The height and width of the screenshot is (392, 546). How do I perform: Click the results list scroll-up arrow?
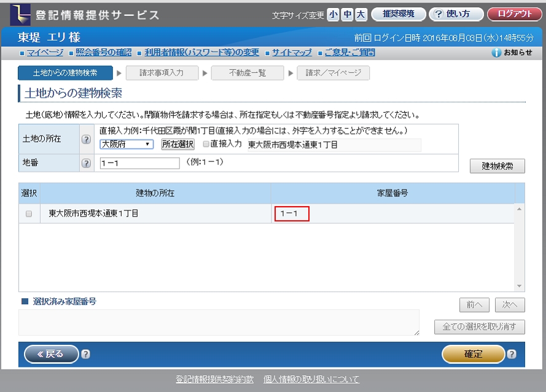(x=519, y=209)
